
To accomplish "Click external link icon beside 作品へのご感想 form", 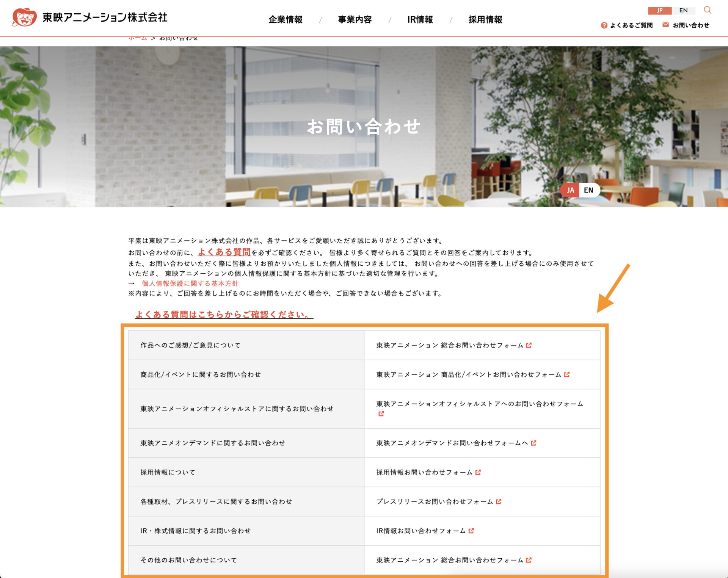I will pos(529,345).
